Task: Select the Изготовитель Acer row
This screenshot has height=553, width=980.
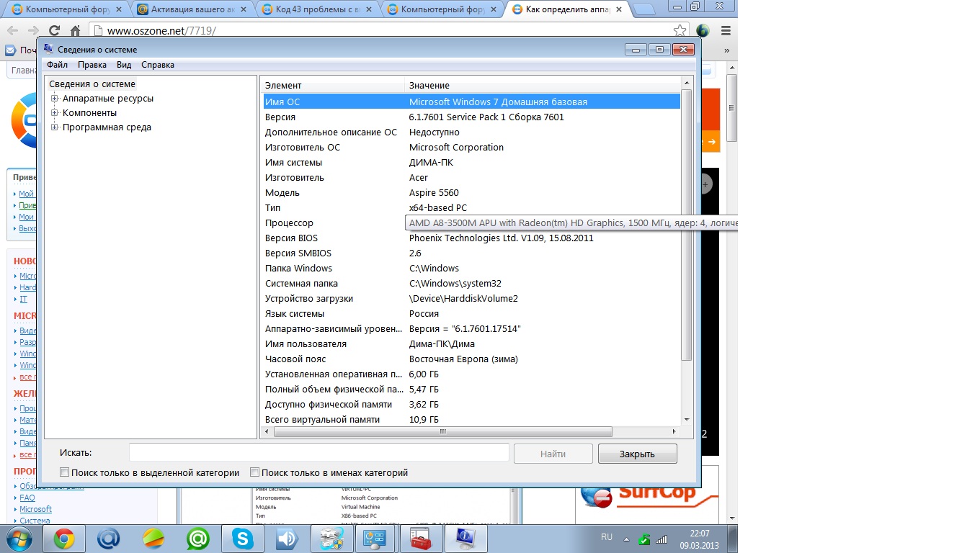Action: pos(471,177)
